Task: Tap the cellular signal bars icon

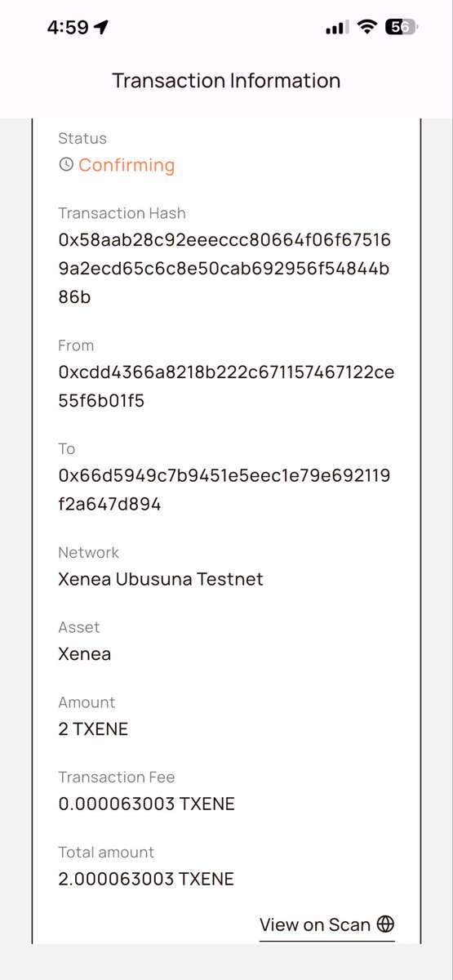Action: 336,28
